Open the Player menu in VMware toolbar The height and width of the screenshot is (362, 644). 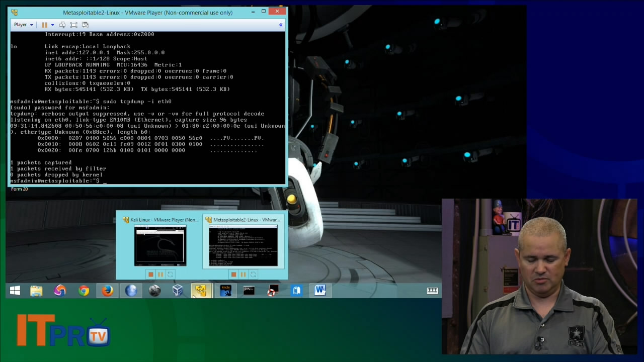click(x=23, y=25)
